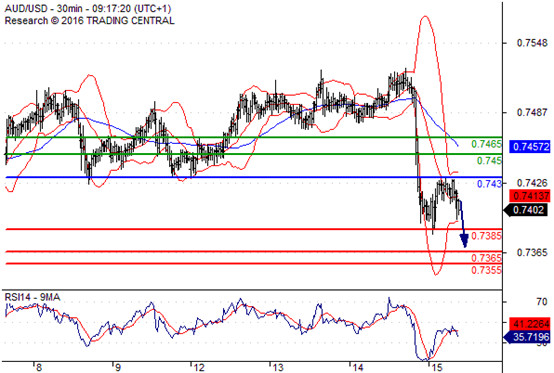The width and height of the screenshot is (554, 373).
Task: Click the Trading Central research credit text
Action: (x=89, y=21)
